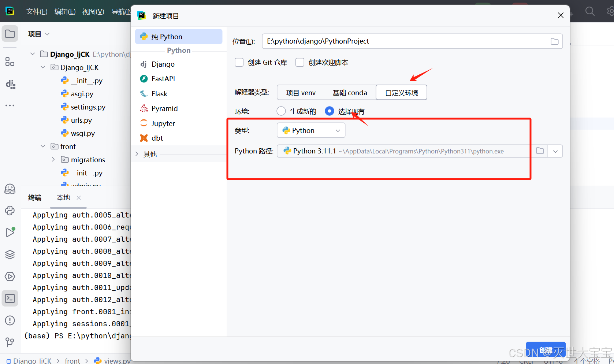Select the 自定义环境 interpreter option
Screen dimensions: 614x364
pyautogui.click(x=401, y=92)
